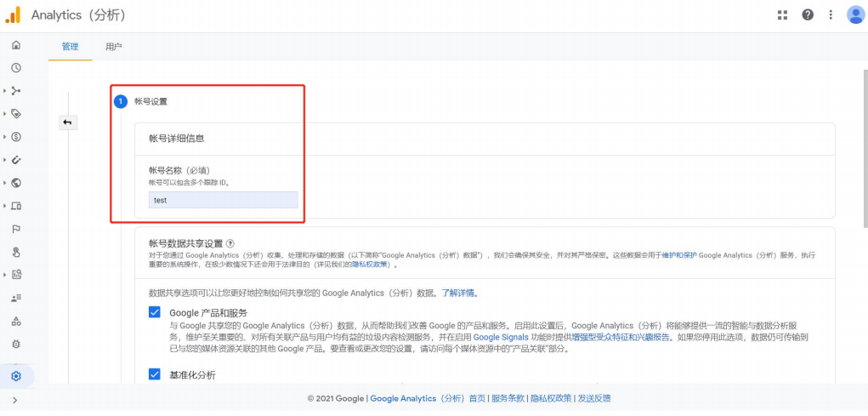
Task: Go to Home in the sidebar
Action: (x=16, y=45)
